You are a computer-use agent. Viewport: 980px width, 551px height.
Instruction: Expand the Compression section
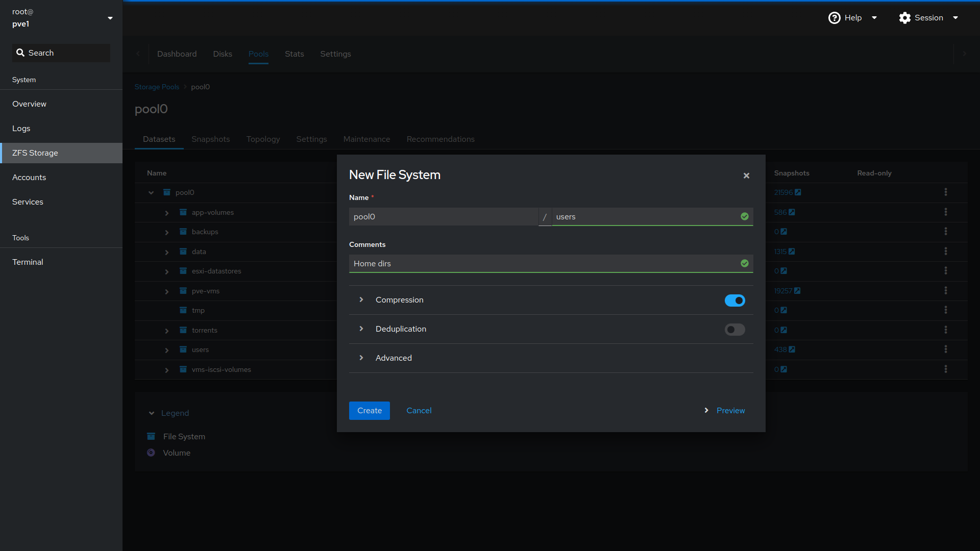coord(361,300)
